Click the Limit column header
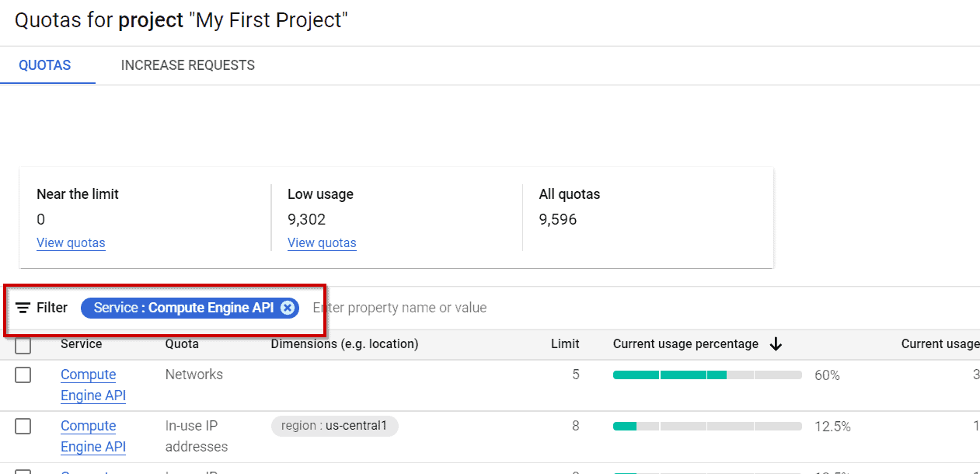Screen dimensions: 980x474 pyautogui.click(x=565, y=343)
